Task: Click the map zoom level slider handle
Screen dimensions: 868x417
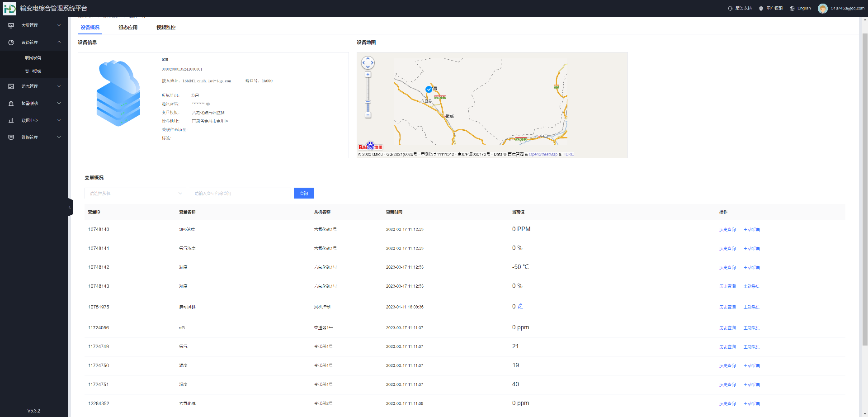Action: click(368, 102)
